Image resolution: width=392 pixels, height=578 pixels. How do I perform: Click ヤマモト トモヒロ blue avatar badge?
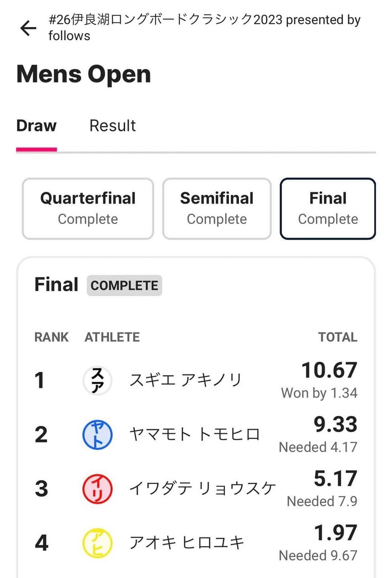click(98, 434)
